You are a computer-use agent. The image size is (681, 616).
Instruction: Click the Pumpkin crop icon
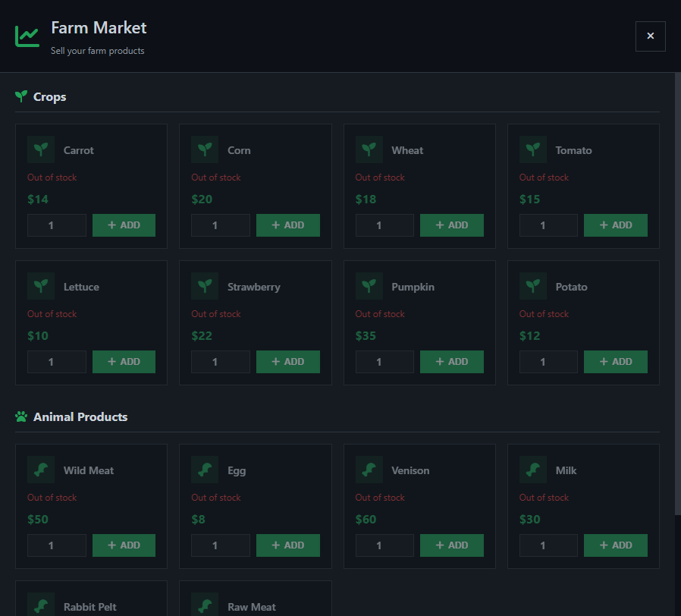click(369, 286)
